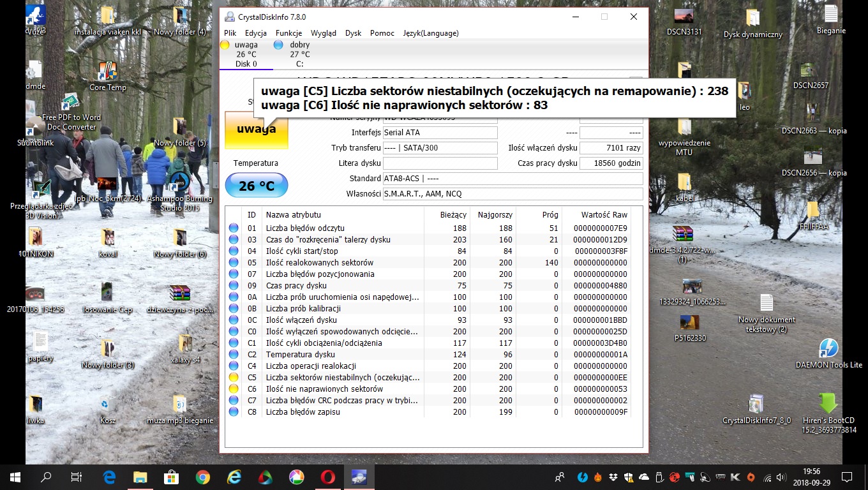Click the blue status circle for attribute 01
Screen dimensions: 868x490
tap(234, 228)
